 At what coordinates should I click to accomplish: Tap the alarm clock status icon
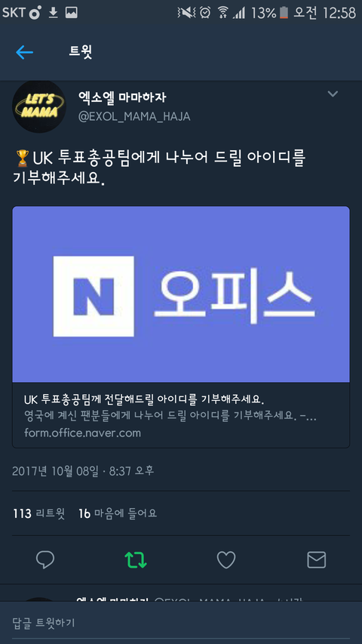click(x=205, y=13)
